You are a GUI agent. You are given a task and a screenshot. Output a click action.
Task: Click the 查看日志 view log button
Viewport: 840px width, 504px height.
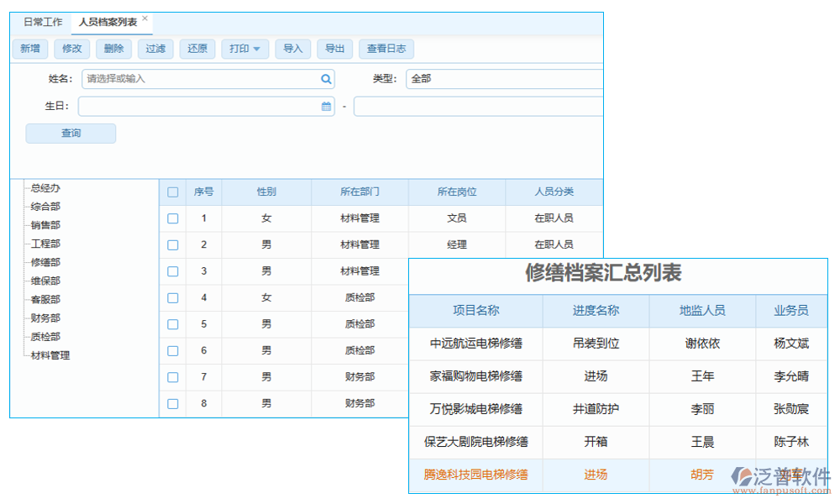[x=386, y=49]
